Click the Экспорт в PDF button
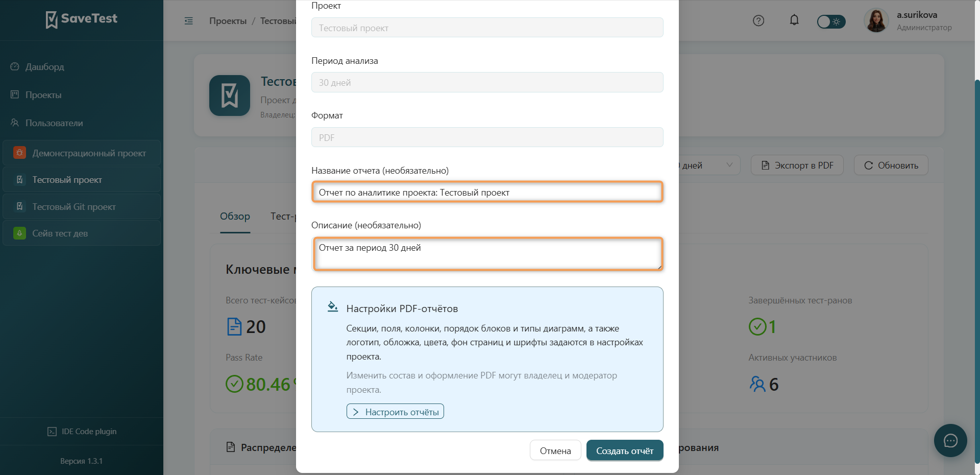The image size is (980, 475). click(x=797, y=165)
